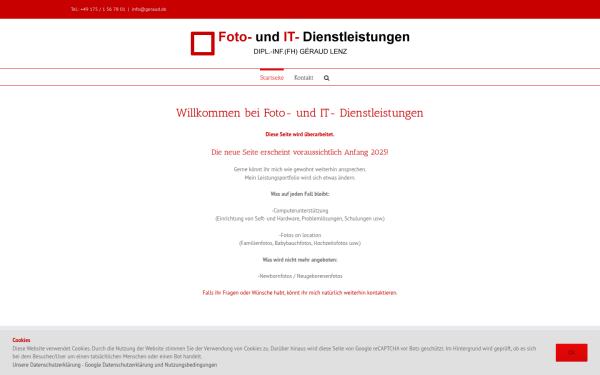Click the info@geraud.de email link

point(149,9)
